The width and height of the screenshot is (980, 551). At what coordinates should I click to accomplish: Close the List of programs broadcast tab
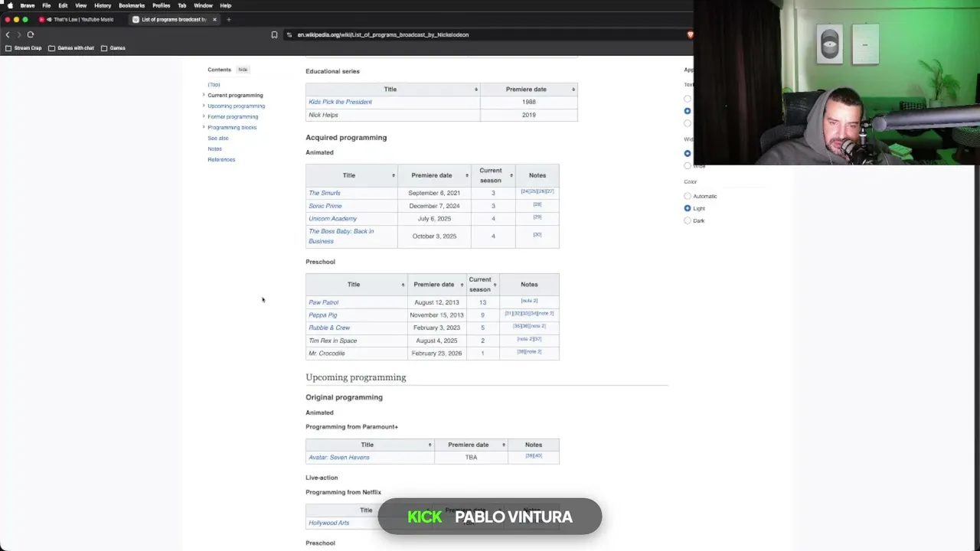point(214,19)
